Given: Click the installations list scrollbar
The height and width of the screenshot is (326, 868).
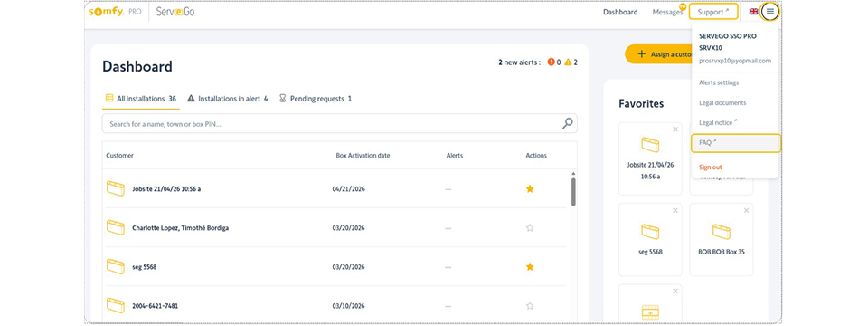Looking at the screenshot, I should tap(573, 192).
